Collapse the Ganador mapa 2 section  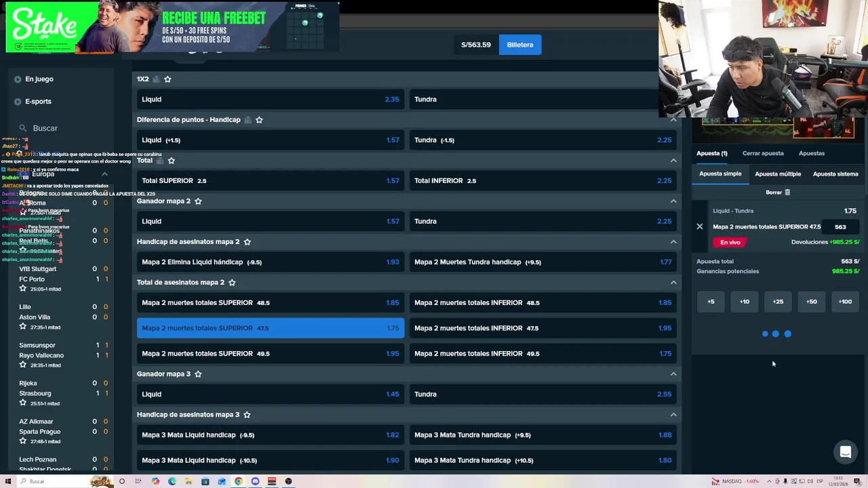pyautogui.click(x=673, y=201)
